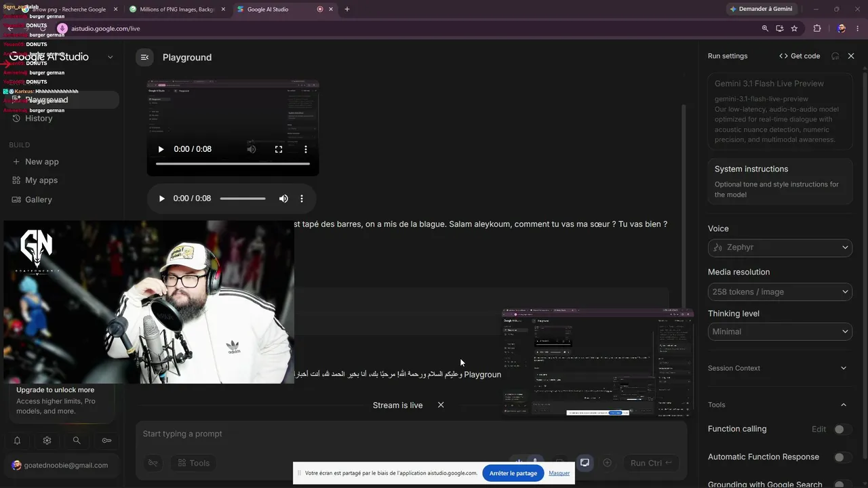Open the browser extensions puzzle icon

coord(816,28)
